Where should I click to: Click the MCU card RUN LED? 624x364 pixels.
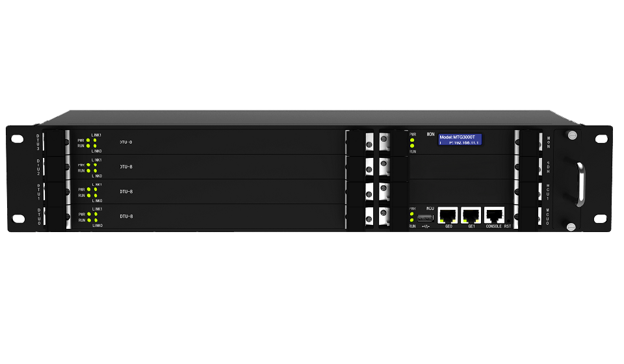[x=412, y=220]
